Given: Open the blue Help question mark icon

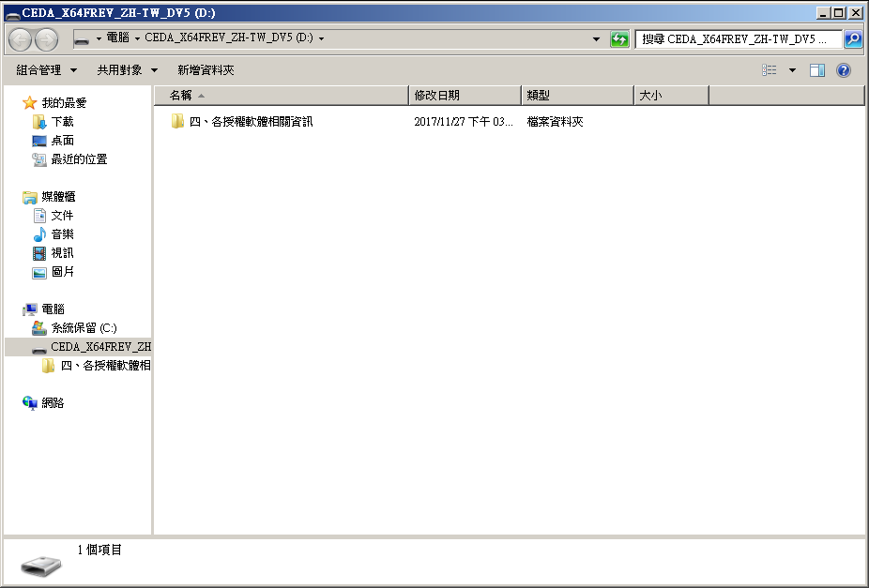Looking at the screenshot, I should point(843,70).
